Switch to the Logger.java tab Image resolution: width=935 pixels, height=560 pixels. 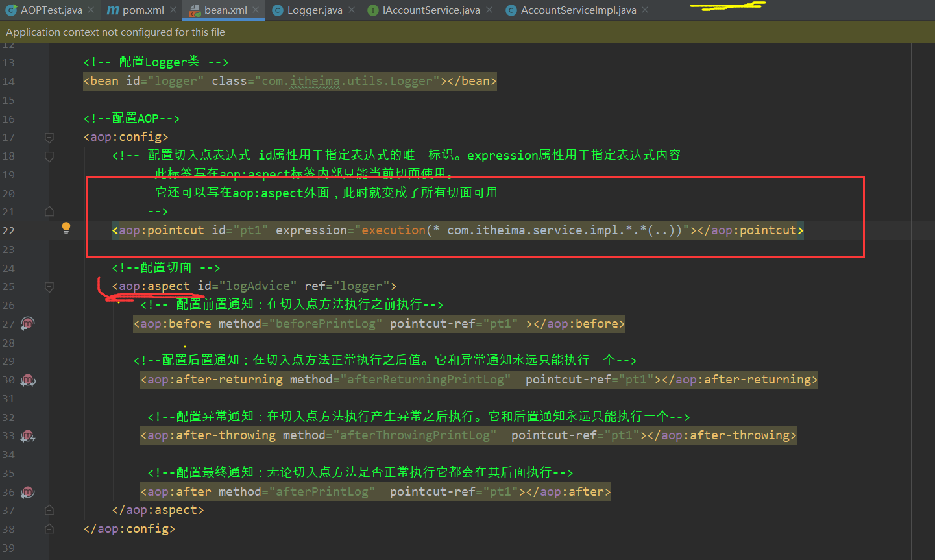pyautogui.click(x=315, y=10)
